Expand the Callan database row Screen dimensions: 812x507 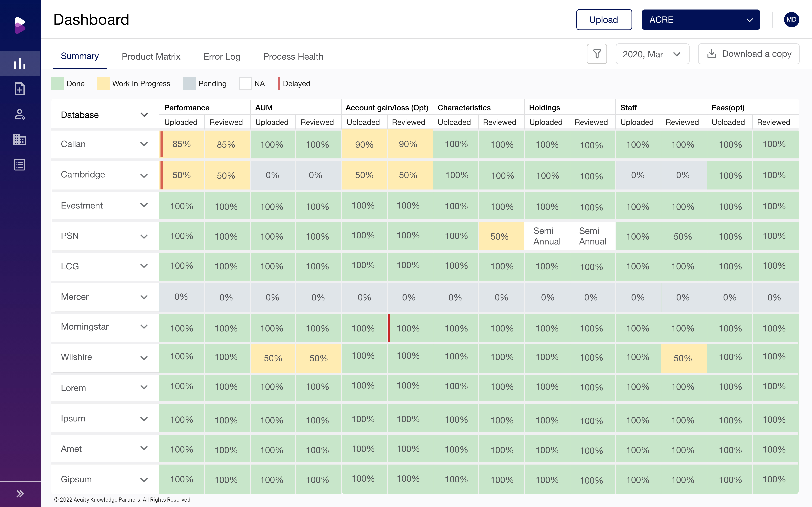click(x=144, y=144)
